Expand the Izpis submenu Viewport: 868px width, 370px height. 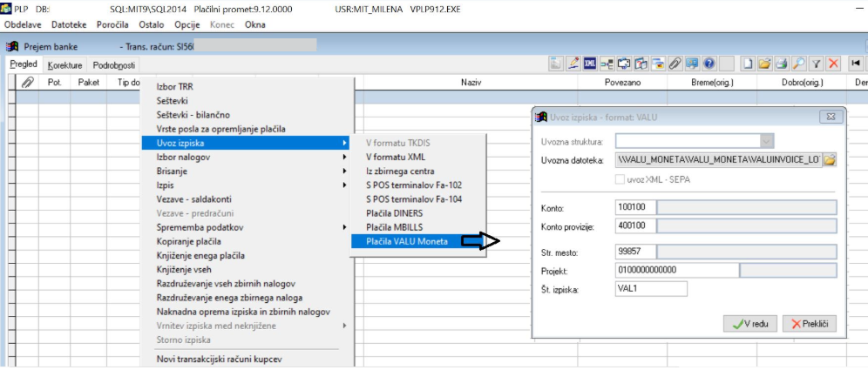pos(247,185)
